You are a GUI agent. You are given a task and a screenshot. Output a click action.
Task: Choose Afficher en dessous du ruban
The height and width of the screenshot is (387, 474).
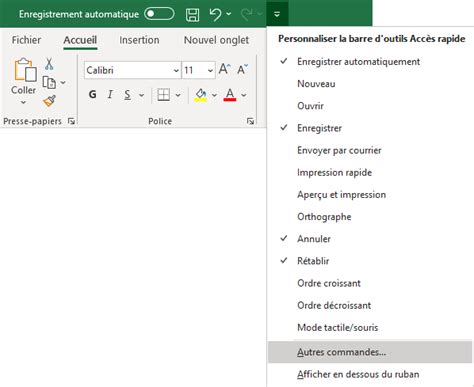(370, 374)
